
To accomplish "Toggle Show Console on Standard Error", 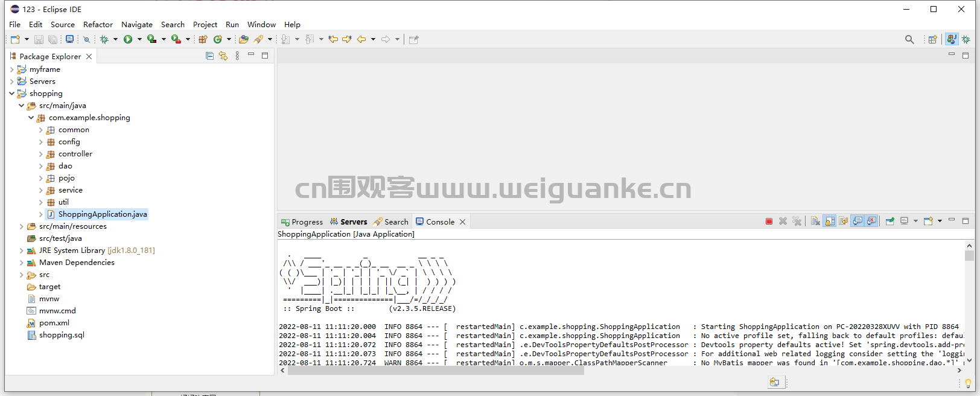I will tap(871, 222).
